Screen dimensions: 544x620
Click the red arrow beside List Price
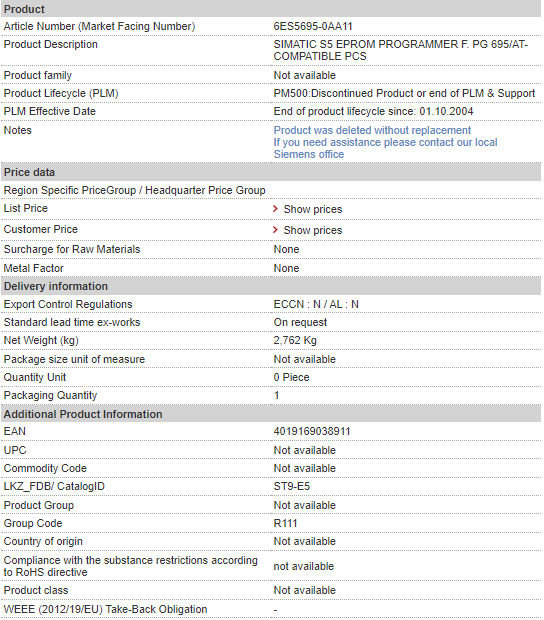pyautogui.click(x=276, y=208)
